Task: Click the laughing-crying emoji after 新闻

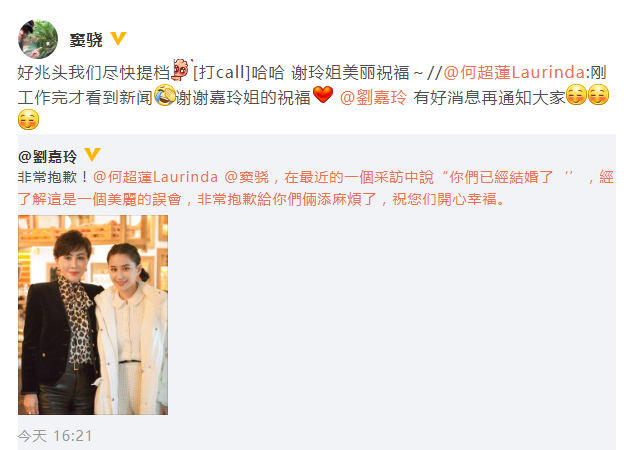Action: (165, 95)
